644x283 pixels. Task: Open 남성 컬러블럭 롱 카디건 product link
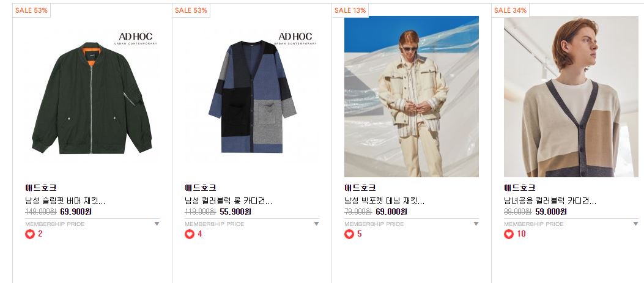click(x=228, y=201)
